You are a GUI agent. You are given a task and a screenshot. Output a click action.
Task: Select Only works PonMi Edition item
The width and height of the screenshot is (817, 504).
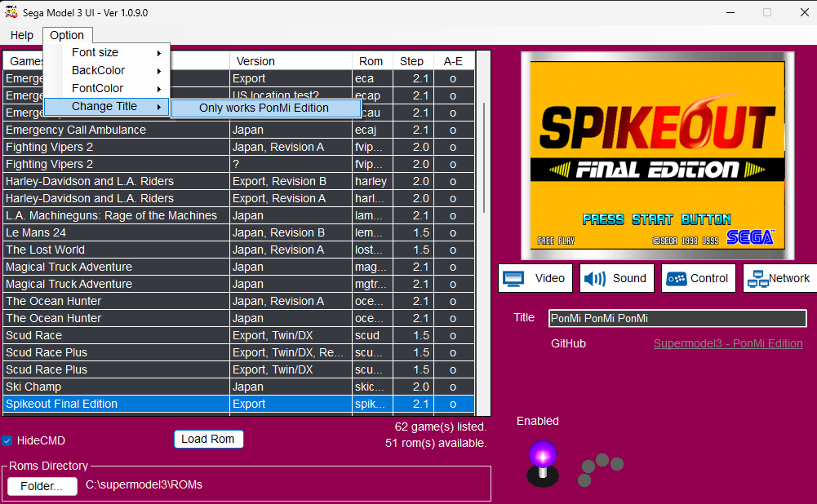[x=266, y=108]
